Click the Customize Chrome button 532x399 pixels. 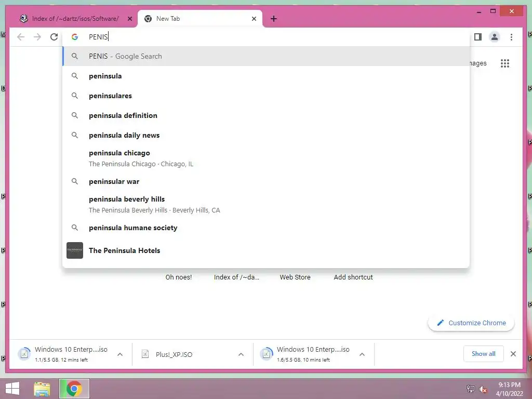pos(471,323)
